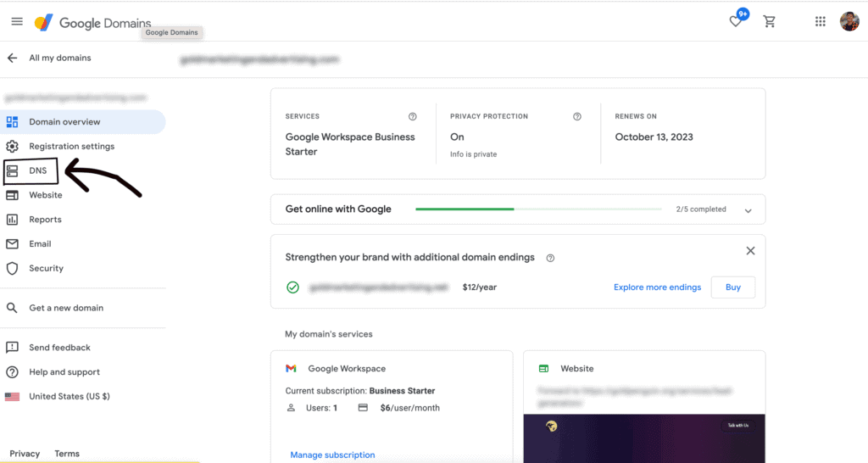
Task: Open favorites heart icon with 9+ badge
Action: [x=736, y=21]
